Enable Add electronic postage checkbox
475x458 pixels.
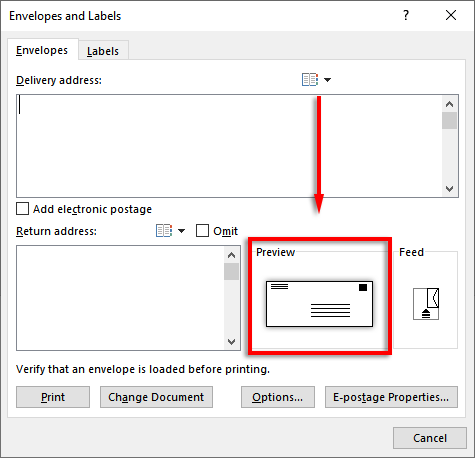tap(23, 209)
